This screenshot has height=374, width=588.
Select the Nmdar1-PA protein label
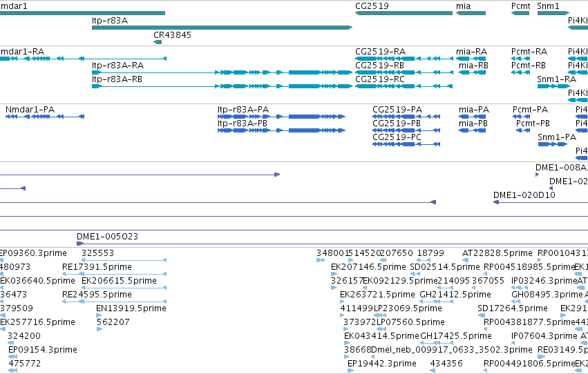[x=30, y=110]
